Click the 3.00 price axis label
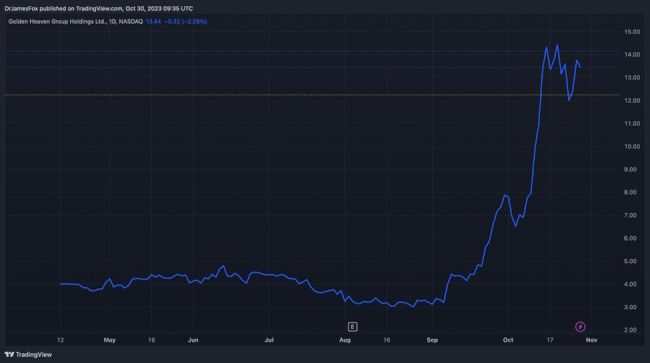650x363 pixels. click(x=630, y=307)
